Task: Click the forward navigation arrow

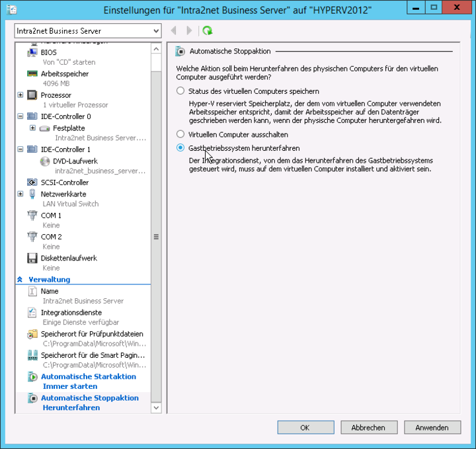Action: click(189, 30)
